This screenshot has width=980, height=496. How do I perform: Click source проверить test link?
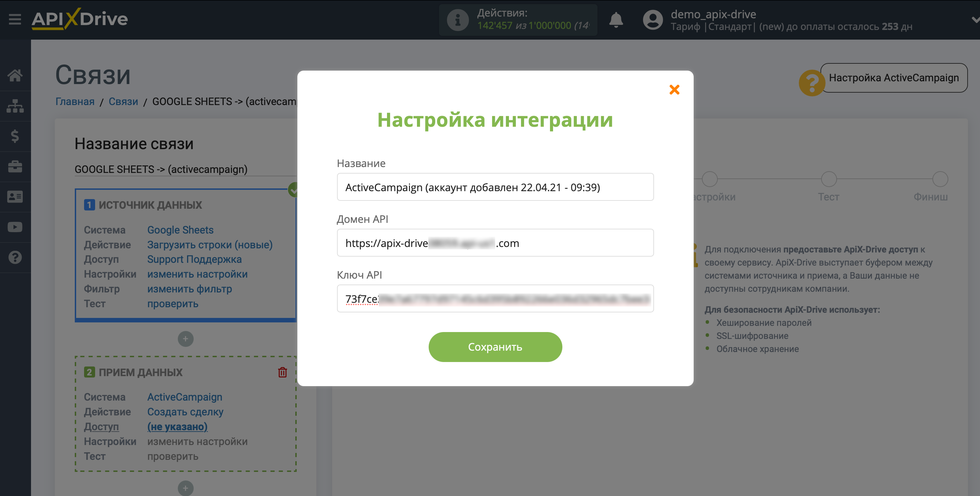click(173, 303)
